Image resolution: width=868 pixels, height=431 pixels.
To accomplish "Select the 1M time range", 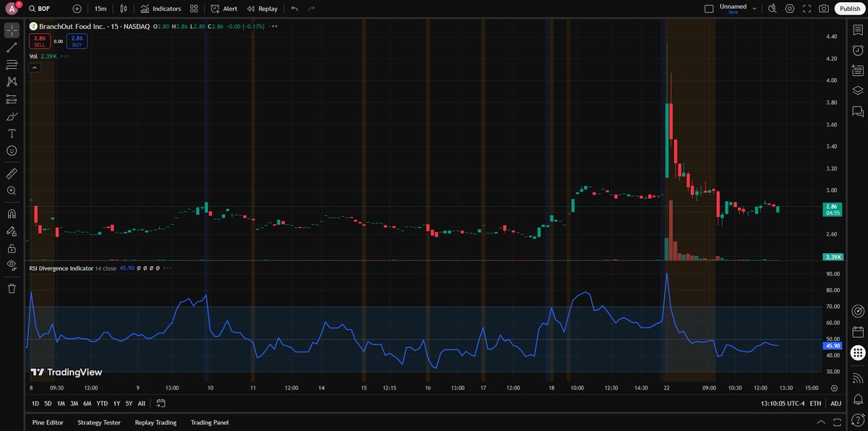I will click(x=61, y=404).
